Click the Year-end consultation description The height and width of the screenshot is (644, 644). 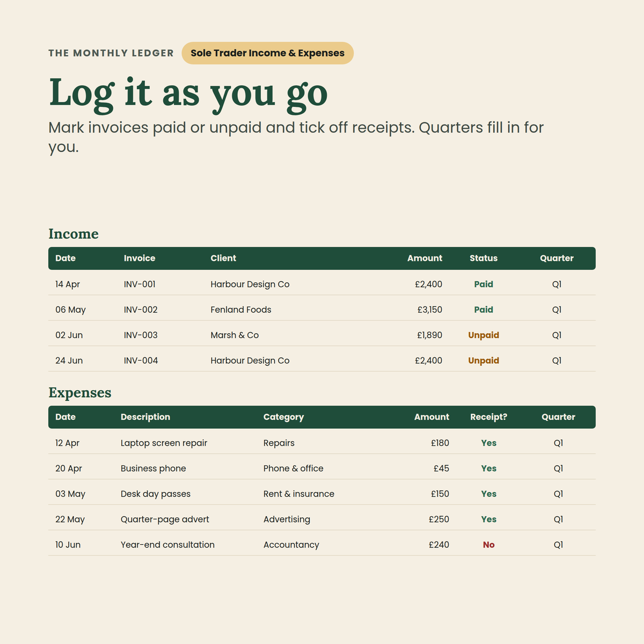coord(167,545)
